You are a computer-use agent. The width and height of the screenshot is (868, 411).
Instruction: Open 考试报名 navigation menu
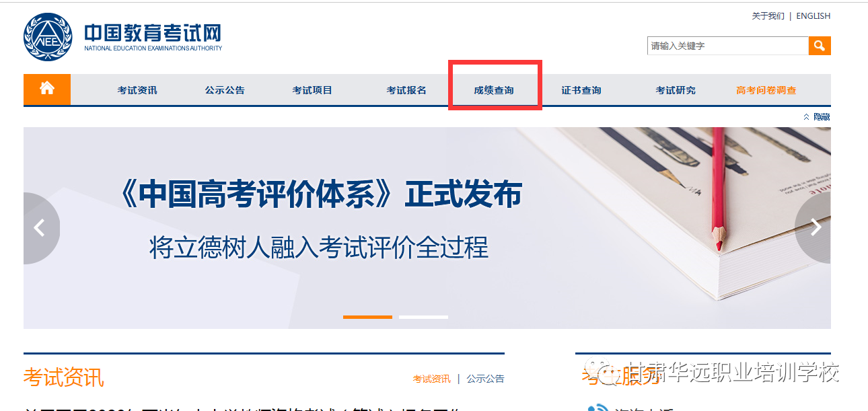[x=406, y=90]
